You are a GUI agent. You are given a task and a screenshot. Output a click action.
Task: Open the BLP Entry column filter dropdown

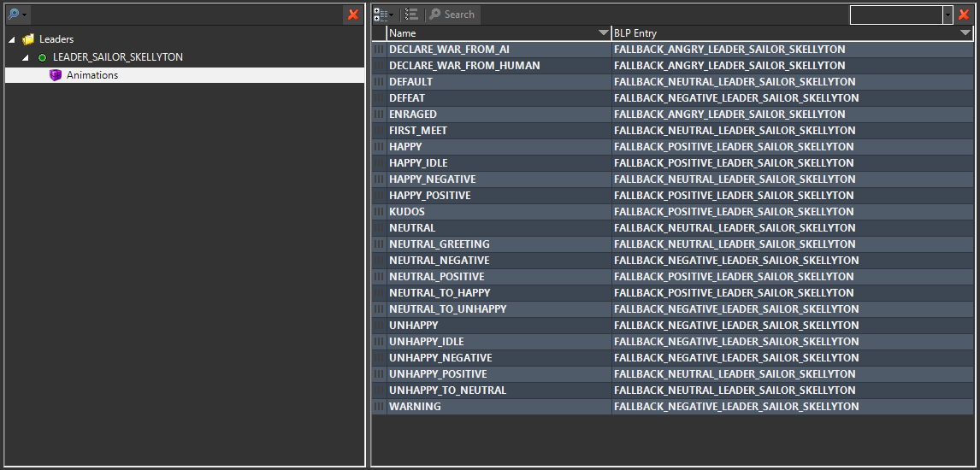coord(965,33)
